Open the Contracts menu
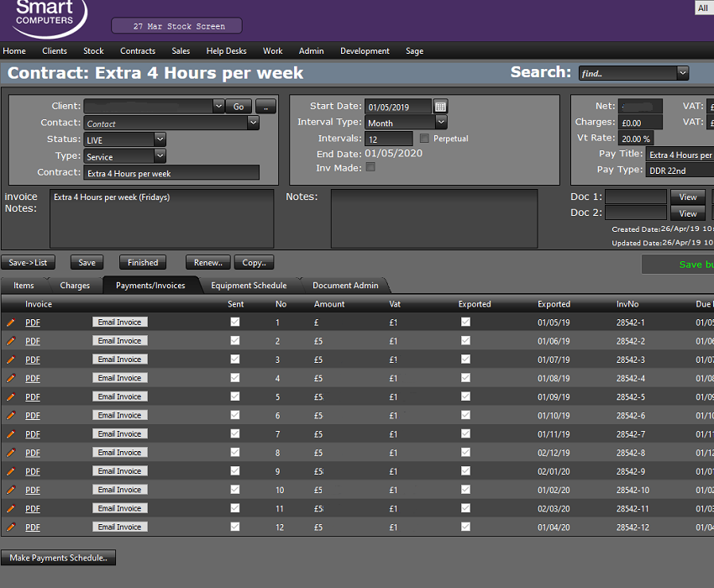Viewport: 714px width, 588px height. [x=138, y=51]
